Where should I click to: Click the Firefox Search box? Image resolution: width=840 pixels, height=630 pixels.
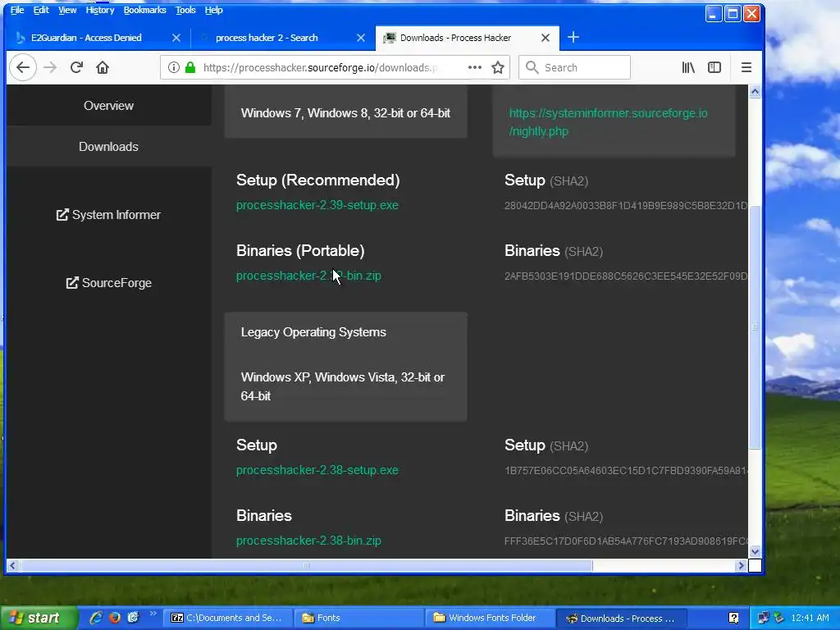tap(574, 67)
